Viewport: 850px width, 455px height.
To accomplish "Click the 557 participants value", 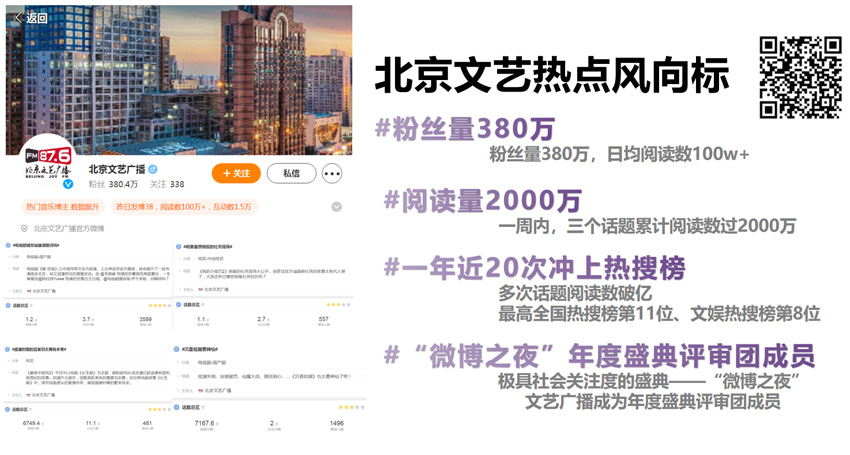I will click(x=324, y=319).
